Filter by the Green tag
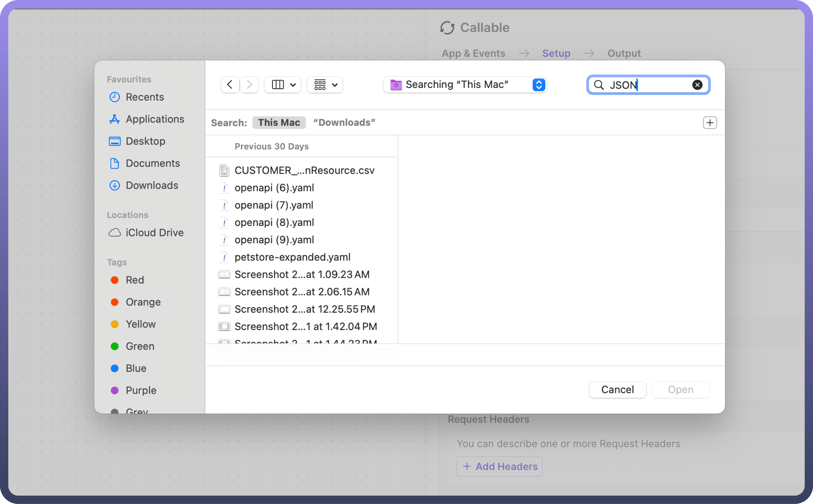813x504 pixels. [x=132, y=346]
